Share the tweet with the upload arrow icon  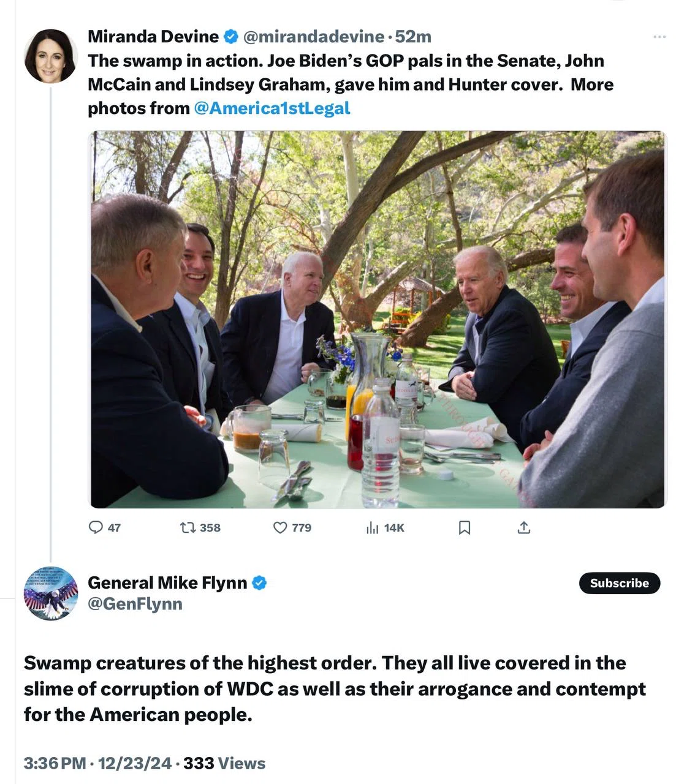[x=524, y=527]
